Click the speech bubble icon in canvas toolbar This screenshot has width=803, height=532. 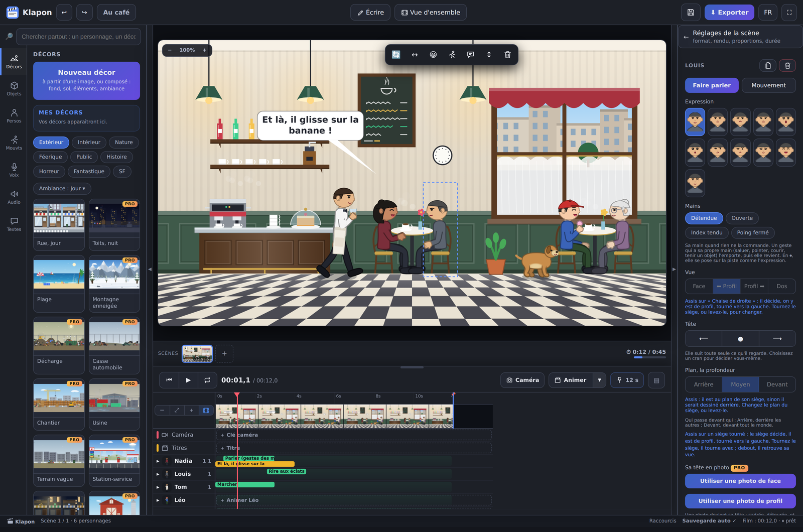tap(470, 55)
